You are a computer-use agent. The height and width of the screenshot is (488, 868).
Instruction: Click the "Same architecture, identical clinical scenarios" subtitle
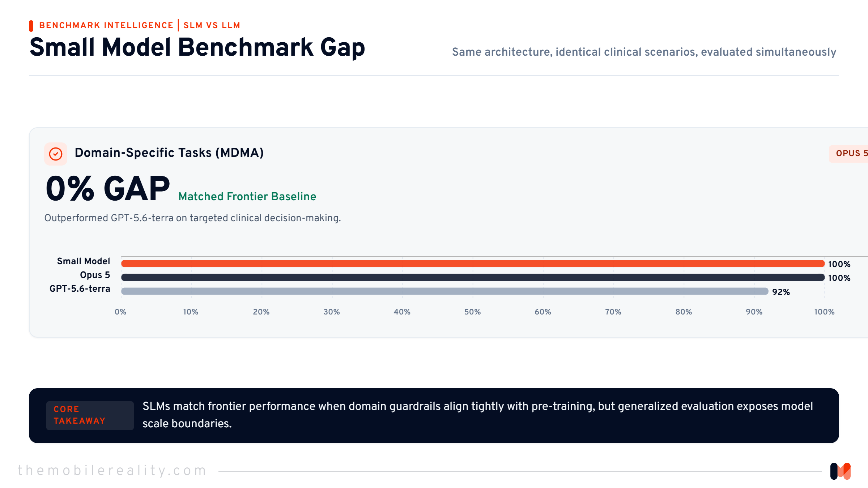[x=644, y=52]
